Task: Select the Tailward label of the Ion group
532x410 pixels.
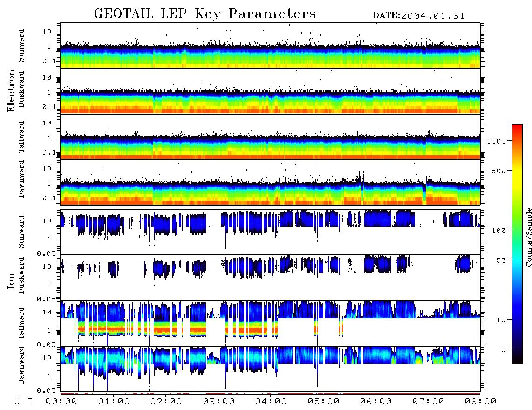Action: click(x=22, y=323)
